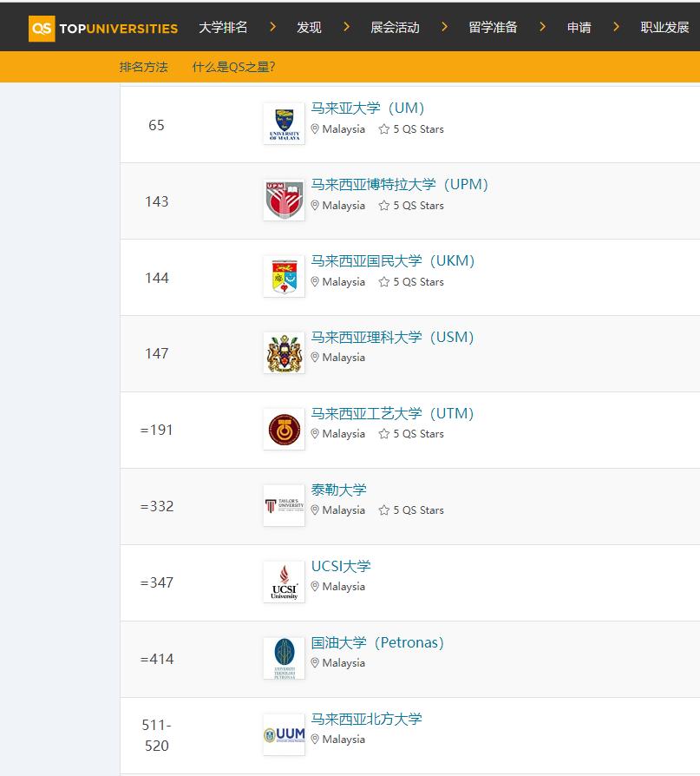Select rank value =191
The image size is (700, 776).
click(156, 430)
